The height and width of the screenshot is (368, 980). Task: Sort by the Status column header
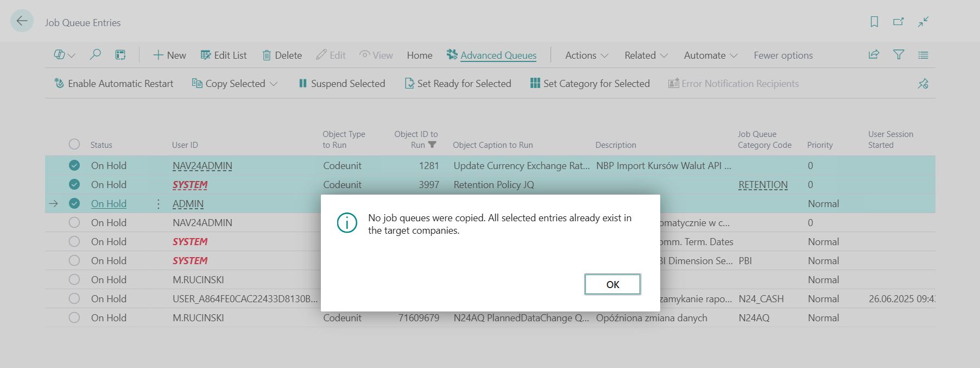(101, 145)
